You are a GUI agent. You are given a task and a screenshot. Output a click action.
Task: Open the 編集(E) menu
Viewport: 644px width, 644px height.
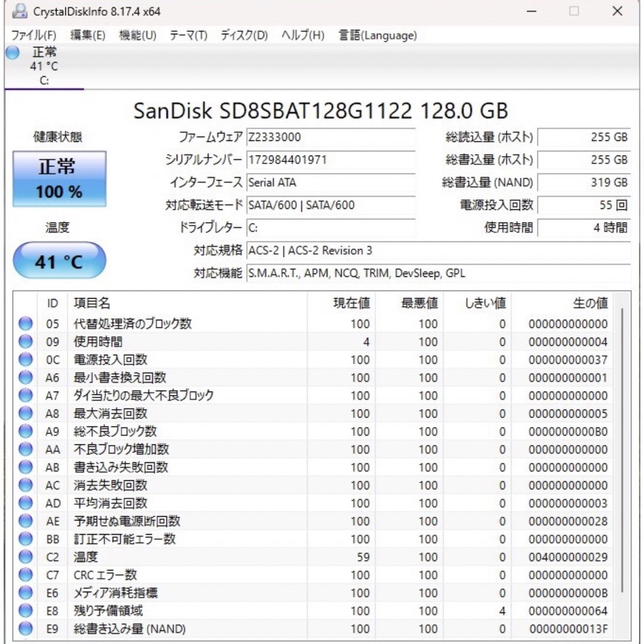point(88,35)
